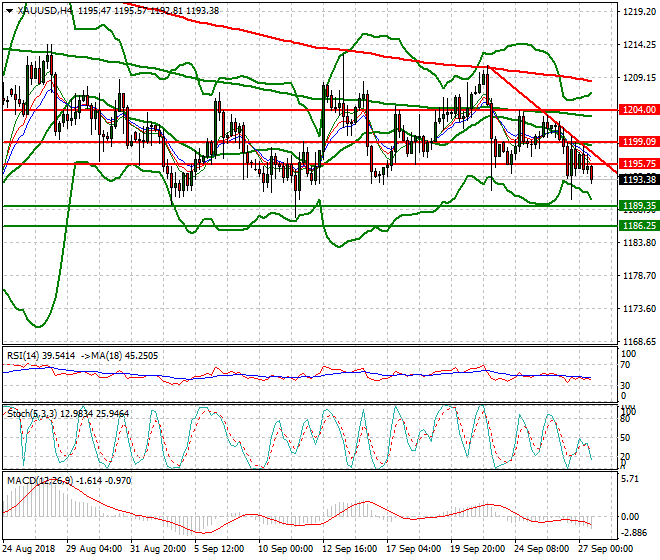This screenshot has width=660, height=560.
Task: Click the current price label 1193.38
Action: click(639, 180)
